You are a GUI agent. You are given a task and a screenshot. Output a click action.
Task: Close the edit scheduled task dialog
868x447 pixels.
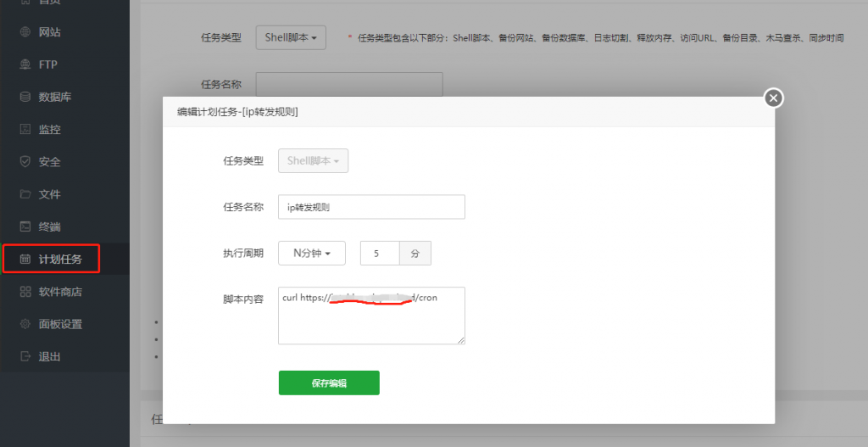click(x=773, y=98)
